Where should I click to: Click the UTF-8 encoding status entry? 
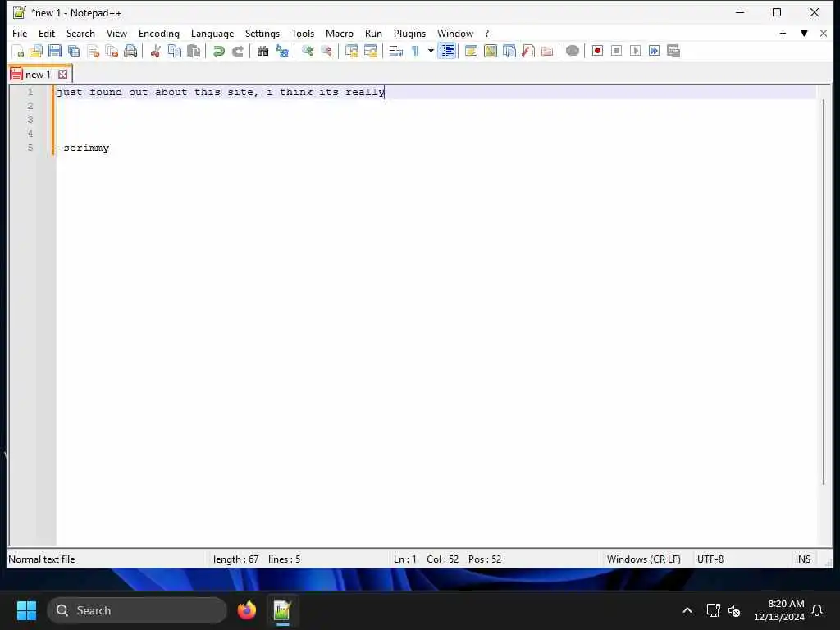tap(710, 559)
